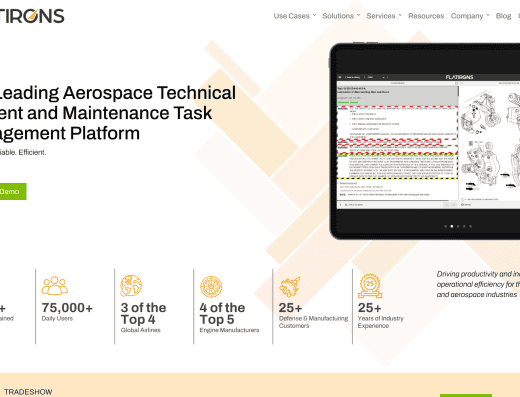
Task: Open the Services menu
Action: pyautogui.click(x=381, y=16)
